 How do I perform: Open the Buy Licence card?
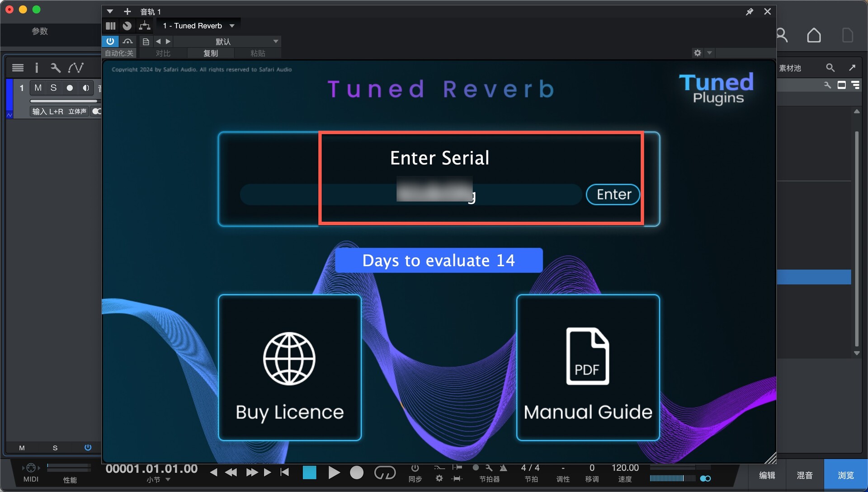tap(290, 367)
